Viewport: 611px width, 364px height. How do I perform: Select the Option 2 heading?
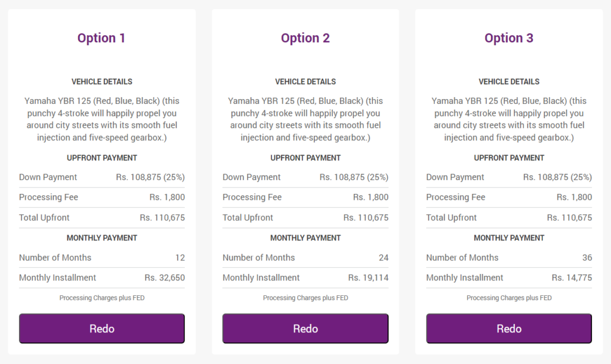coord(305,38)
